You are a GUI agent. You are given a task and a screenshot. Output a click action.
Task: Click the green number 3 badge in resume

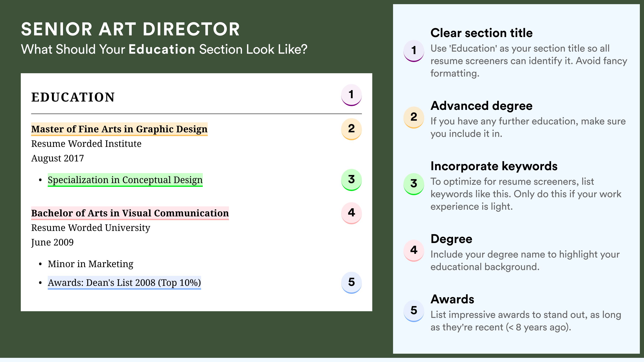pyautogui.click(x=351, y=180)
